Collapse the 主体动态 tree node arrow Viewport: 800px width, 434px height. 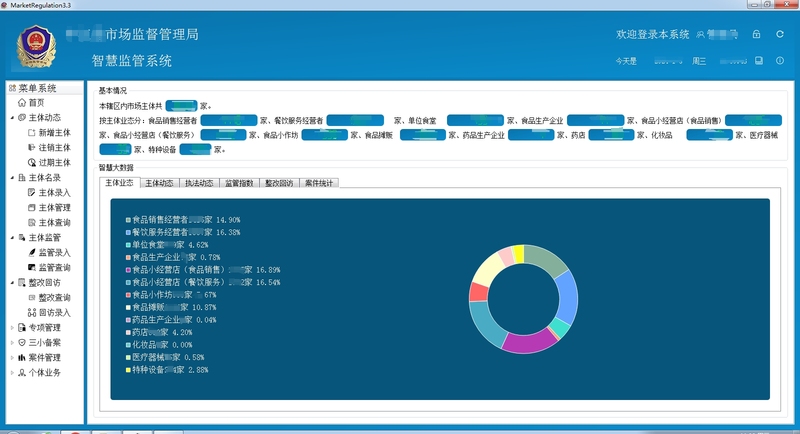click(12, 118)
